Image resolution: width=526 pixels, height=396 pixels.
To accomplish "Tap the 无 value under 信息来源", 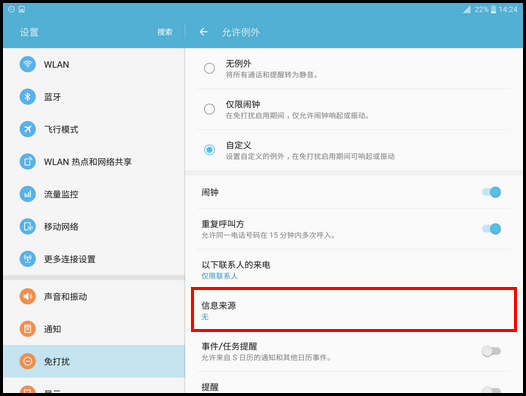I will [205, 317].
